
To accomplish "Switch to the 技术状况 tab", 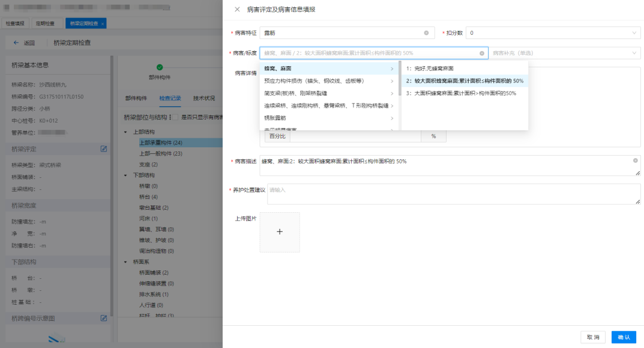I will coord(204,99).
